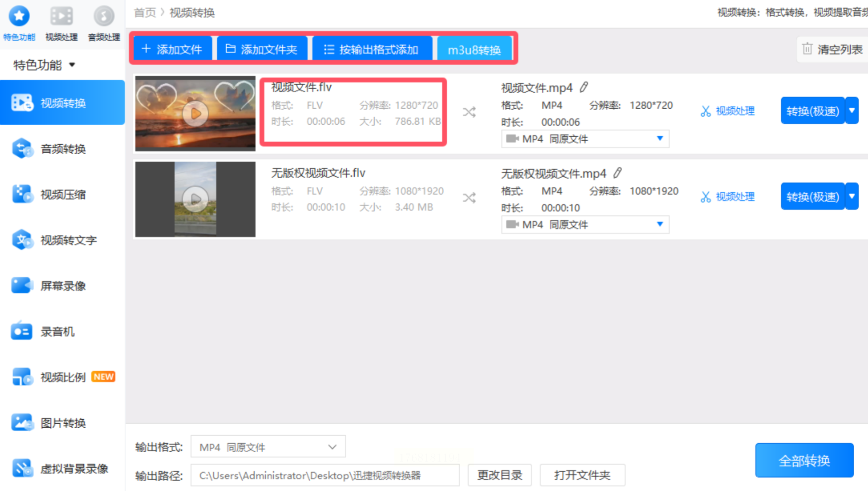Click pencil icon beside 无版权视频文件.mp4
The width and height of the screenshot is (868, 491).
(618, 173)
